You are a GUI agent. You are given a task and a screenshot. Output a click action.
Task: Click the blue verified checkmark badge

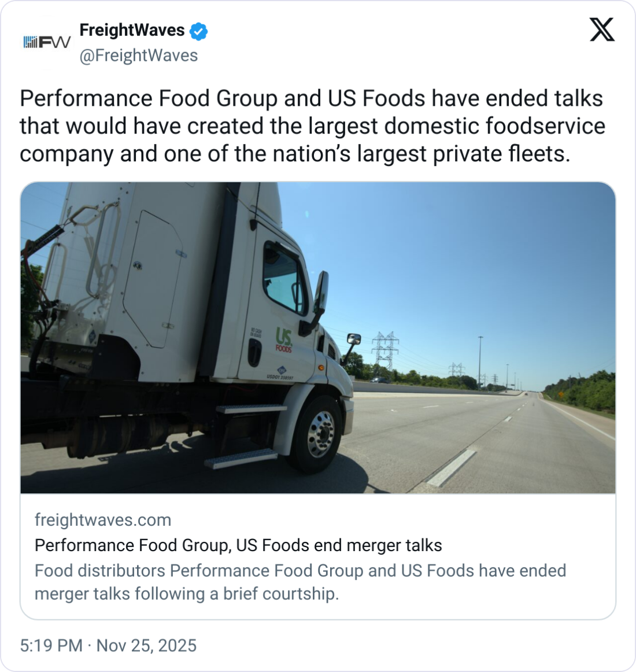198,31
